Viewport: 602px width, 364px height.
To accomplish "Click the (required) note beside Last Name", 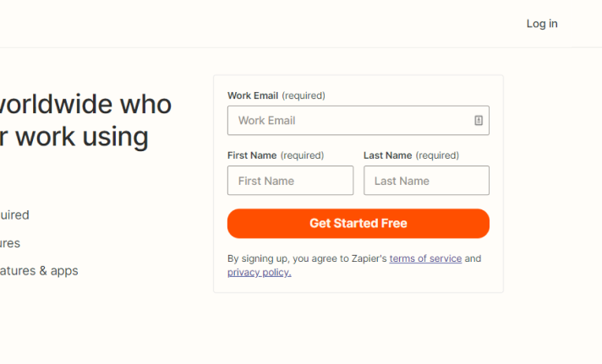I will pyautogui.click(x=437, y=155).
